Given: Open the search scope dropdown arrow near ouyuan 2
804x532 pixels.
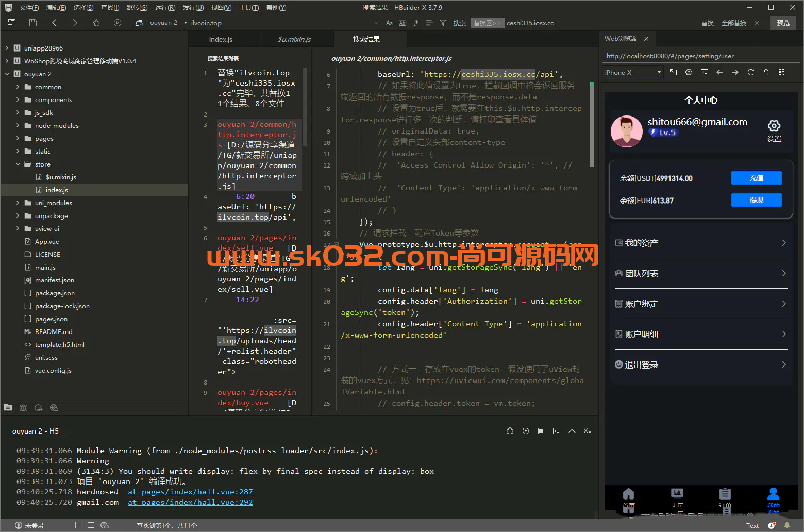Looking at the screenshot, I should point(185,23).
